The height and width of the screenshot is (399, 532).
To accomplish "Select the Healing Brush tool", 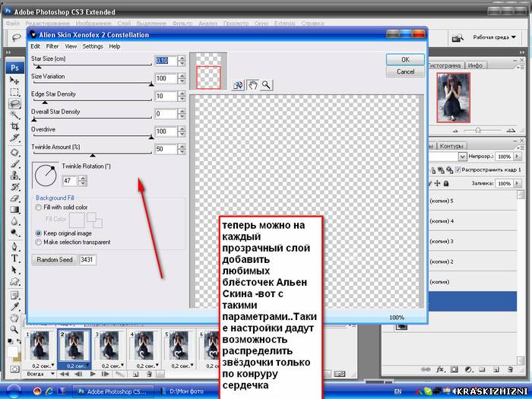I will pos(14,152).
